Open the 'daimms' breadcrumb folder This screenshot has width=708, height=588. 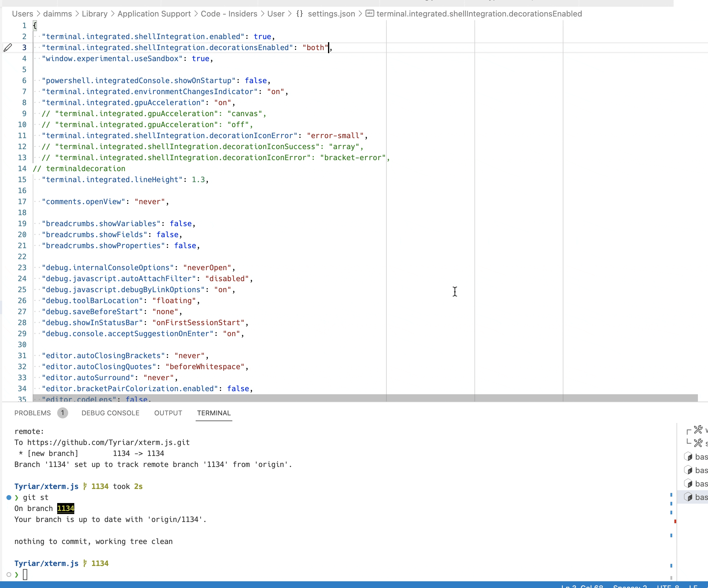[x=57, y=14]
